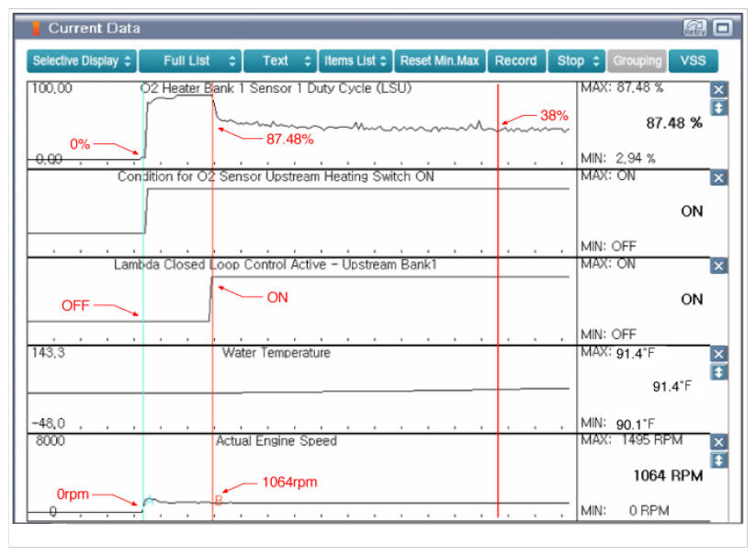Click the Grouping button
This screenshot has width=756, height=556.
coord(637,62)
